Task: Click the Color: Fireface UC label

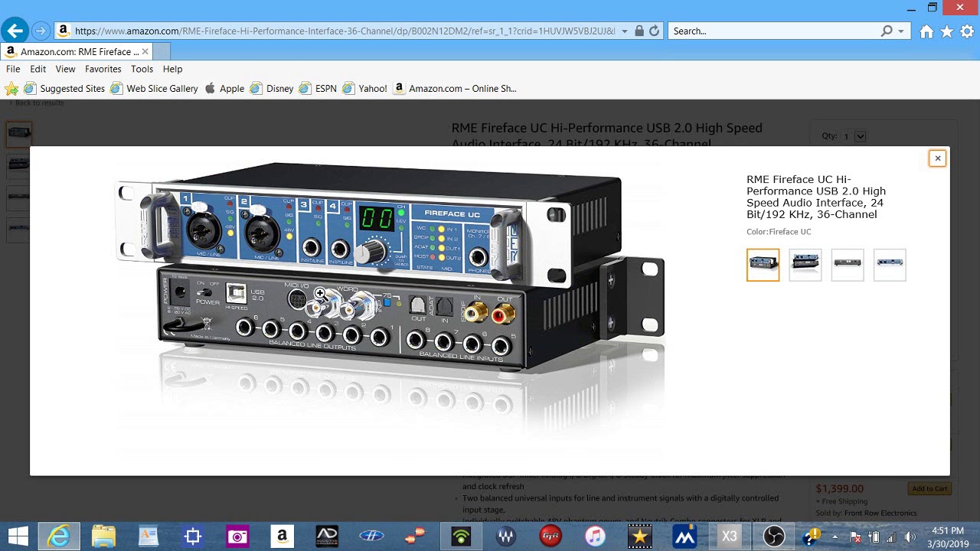Action: click(x=779, y=232)
